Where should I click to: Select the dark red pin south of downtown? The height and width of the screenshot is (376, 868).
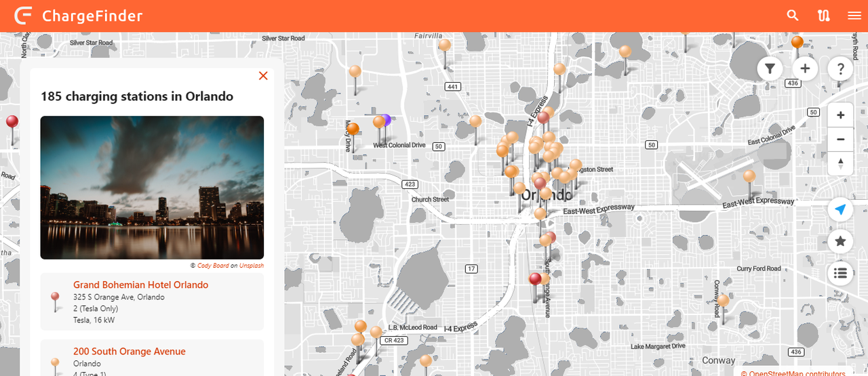(x=535, y=279)
